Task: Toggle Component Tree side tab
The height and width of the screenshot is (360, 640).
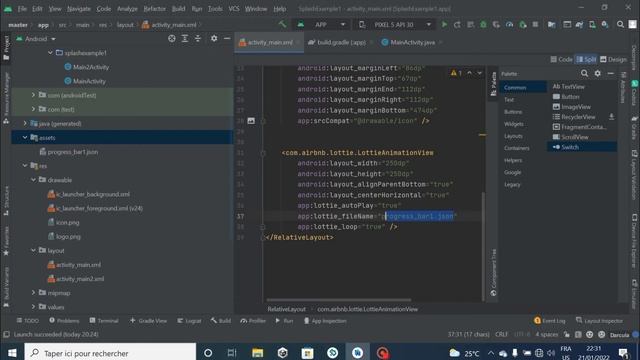Action: 493,273
